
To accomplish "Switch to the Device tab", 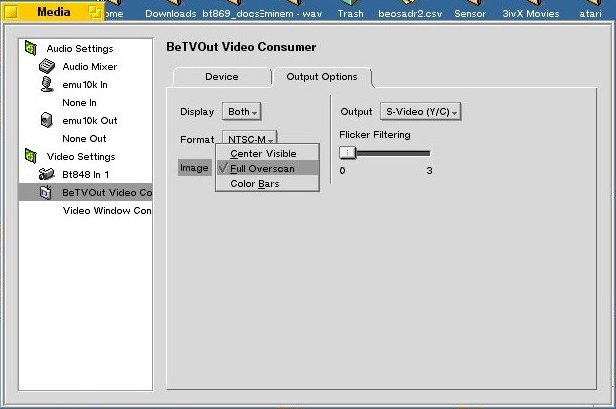I will click(221, 77).
